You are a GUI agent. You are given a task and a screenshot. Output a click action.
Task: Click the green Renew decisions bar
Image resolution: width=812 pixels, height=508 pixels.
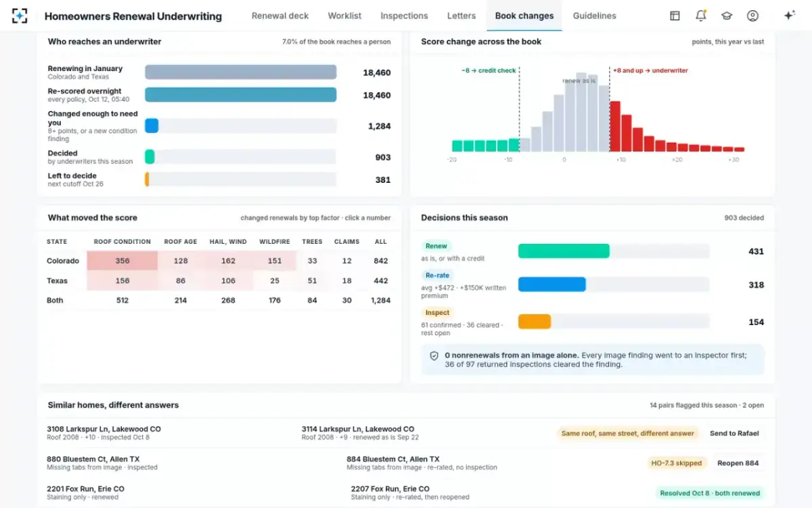point(564,251)
